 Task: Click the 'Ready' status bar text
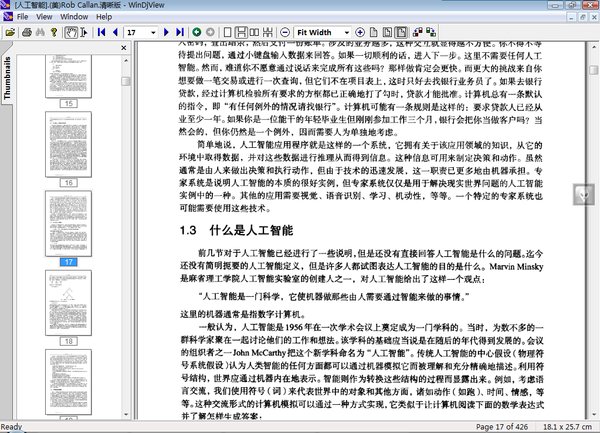click(11, 427)
